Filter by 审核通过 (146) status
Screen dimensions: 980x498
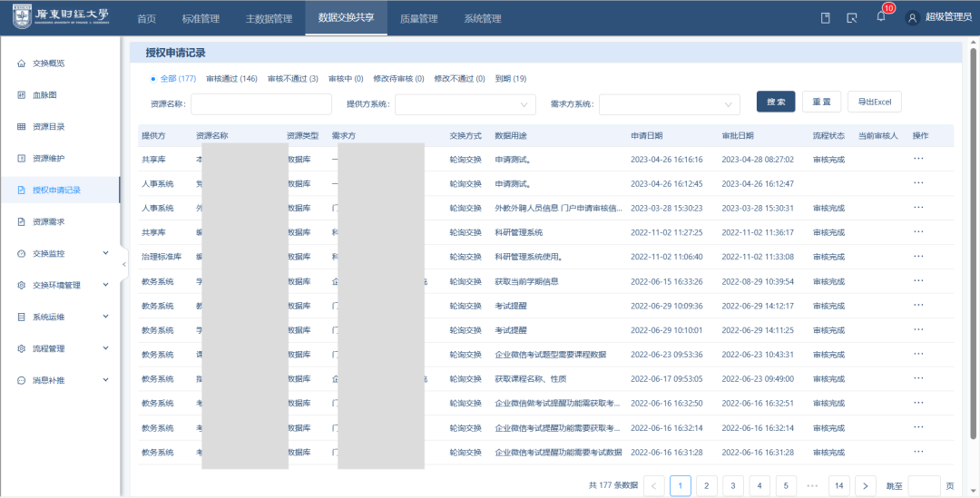click(231, 79)
